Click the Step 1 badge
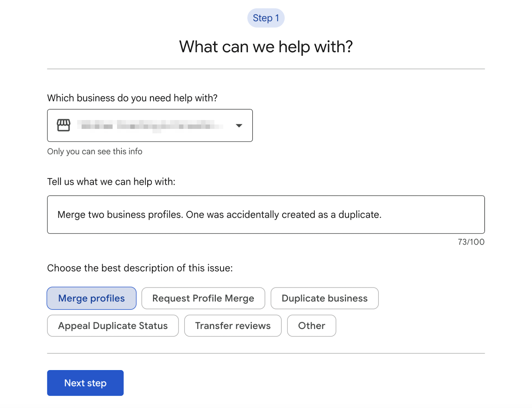 [x=266, y=18]
